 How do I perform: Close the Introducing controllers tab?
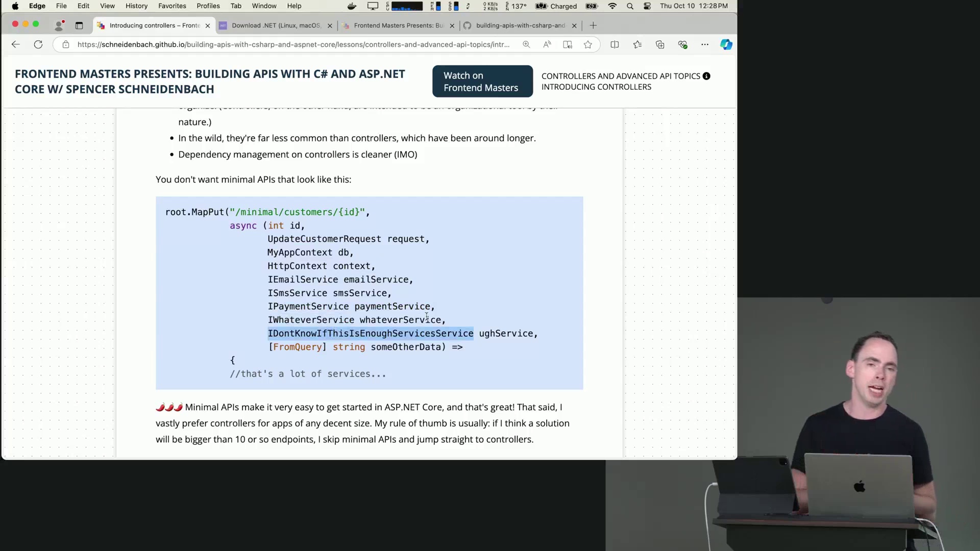(208, 26)
